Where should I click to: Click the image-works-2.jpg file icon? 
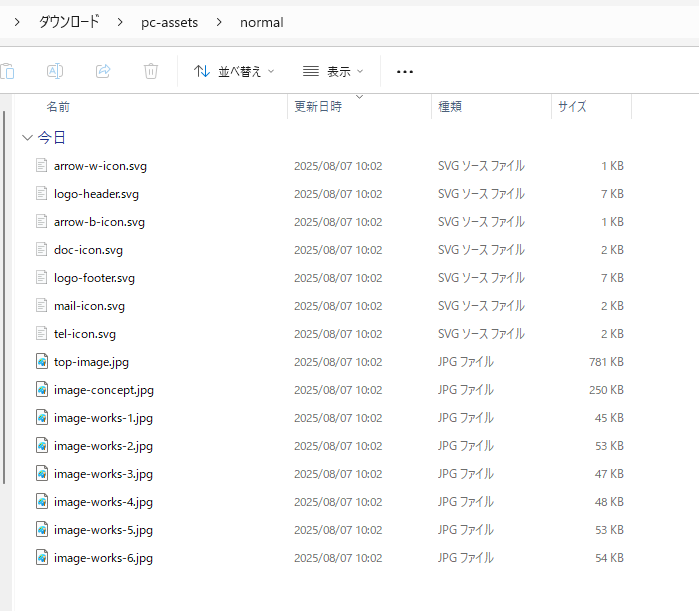(42, 446)
